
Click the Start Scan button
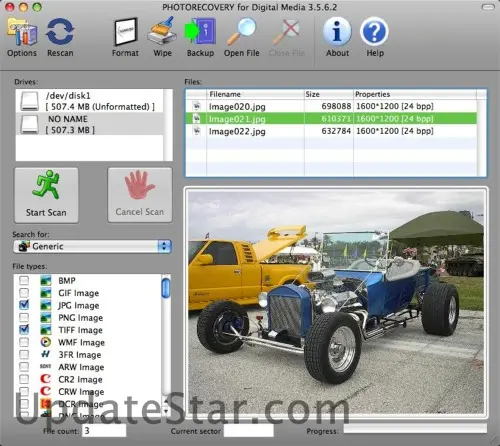(46, 195)
